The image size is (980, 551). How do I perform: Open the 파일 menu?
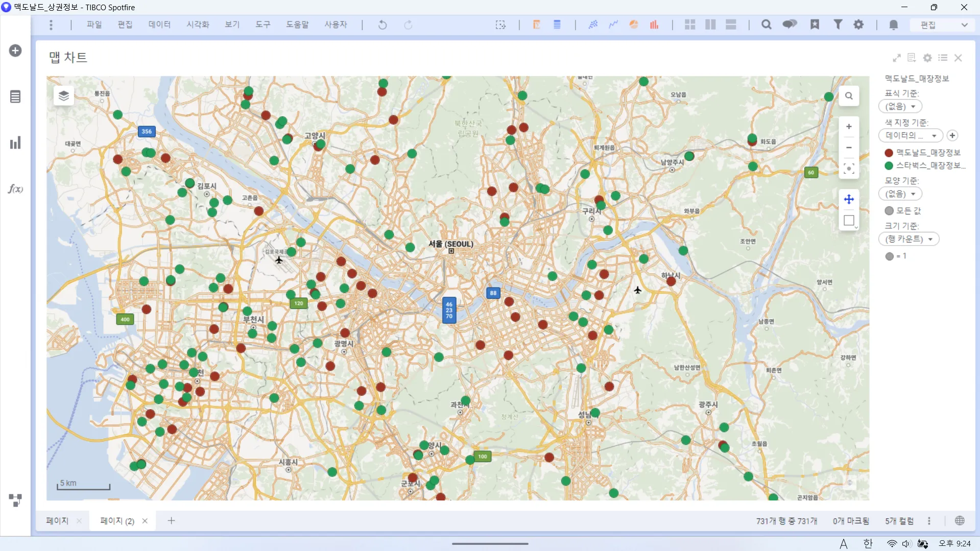pos(94,25)
